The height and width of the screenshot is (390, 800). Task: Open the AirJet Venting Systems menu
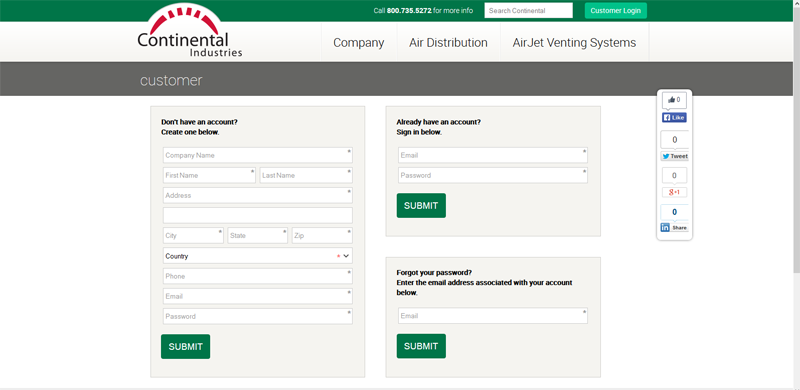[574, 43]
